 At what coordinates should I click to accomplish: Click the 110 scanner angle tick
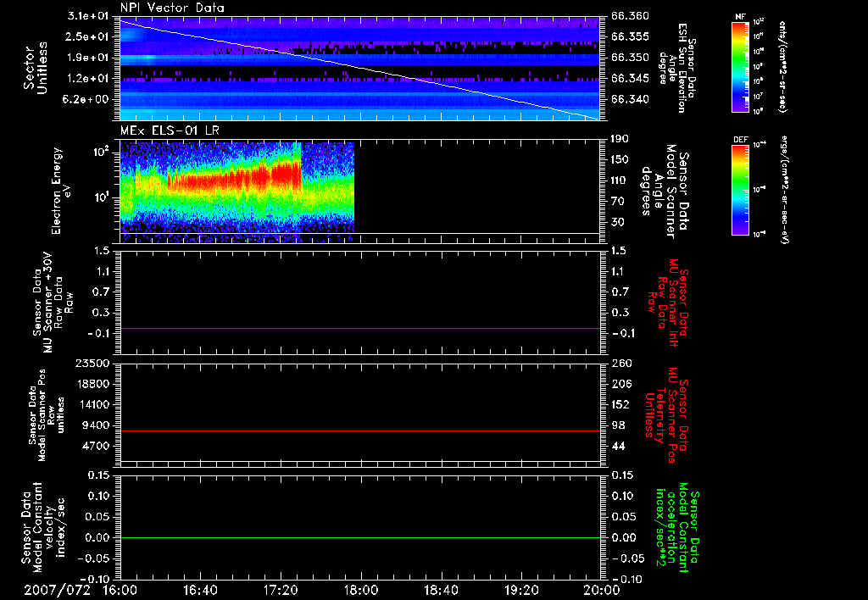click(620, 181)
